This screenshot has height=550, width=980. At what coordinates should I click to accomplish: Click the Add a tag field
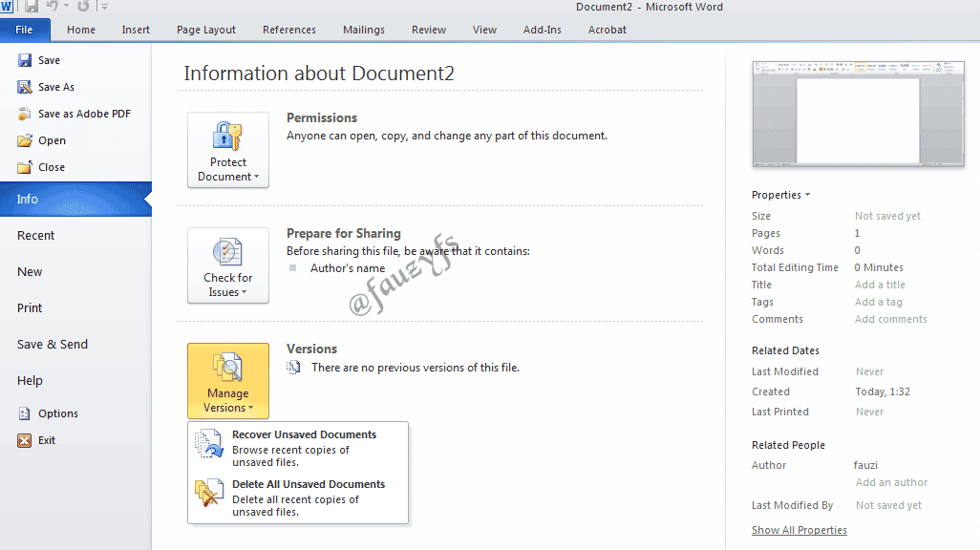pos(879,302)
